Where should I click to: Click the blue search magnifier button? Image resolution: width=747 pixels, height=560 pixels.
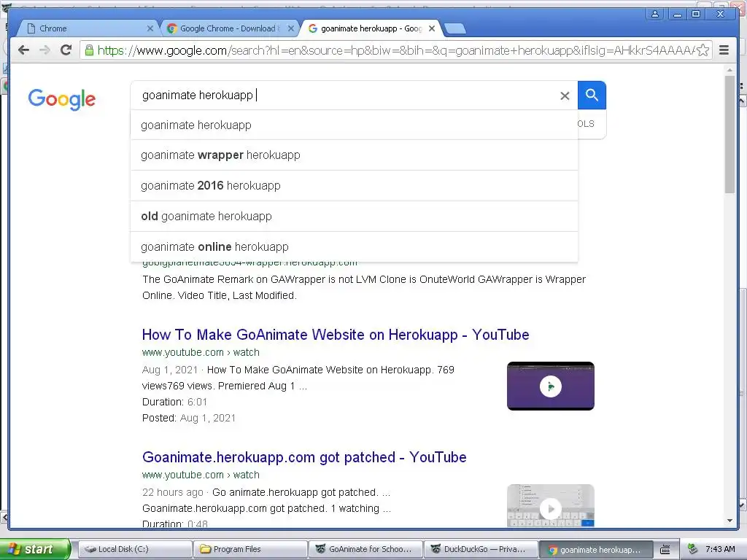[592, 96]
